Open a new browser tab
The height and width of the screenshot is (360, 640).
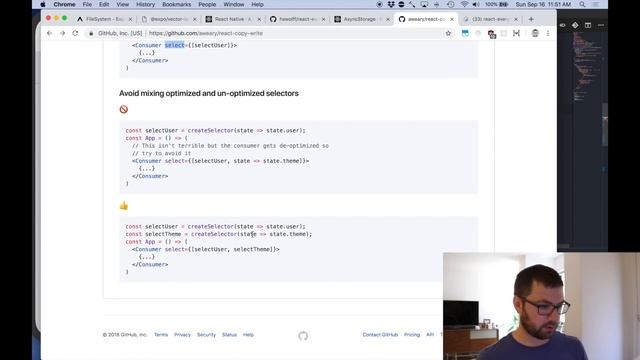[x=531, y=19]
